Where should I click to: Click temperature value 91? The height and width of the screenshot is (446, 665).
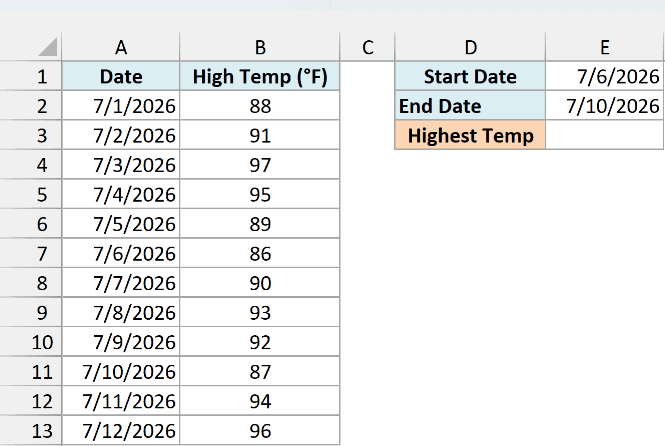pos(260,135)
